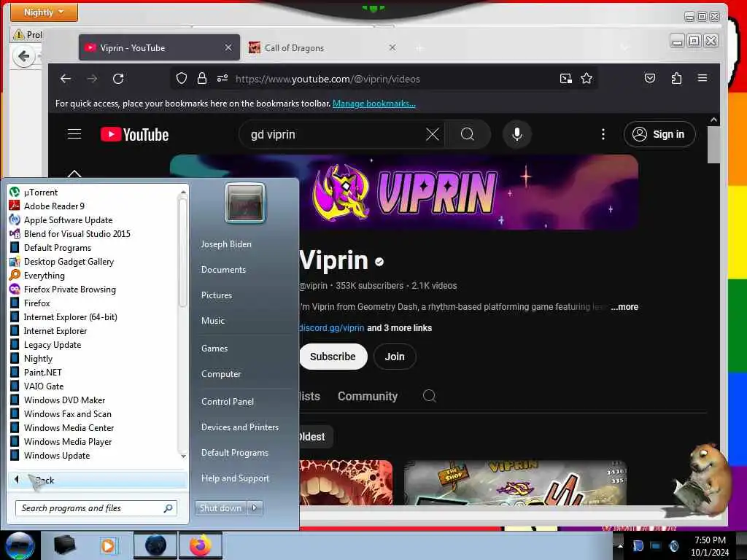
Task: Open Firefox Private Browsing
Action: coord(70,289)
